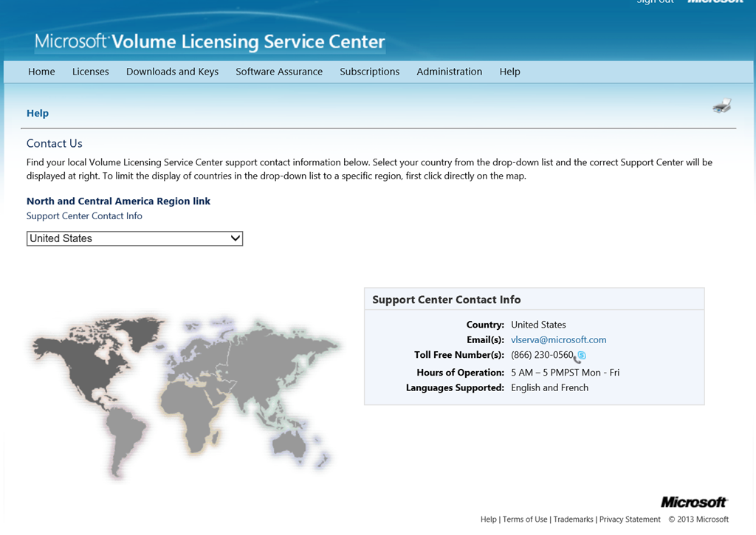Select North America on the world map
Screen dimensions: 756x535
click(89, 362)
